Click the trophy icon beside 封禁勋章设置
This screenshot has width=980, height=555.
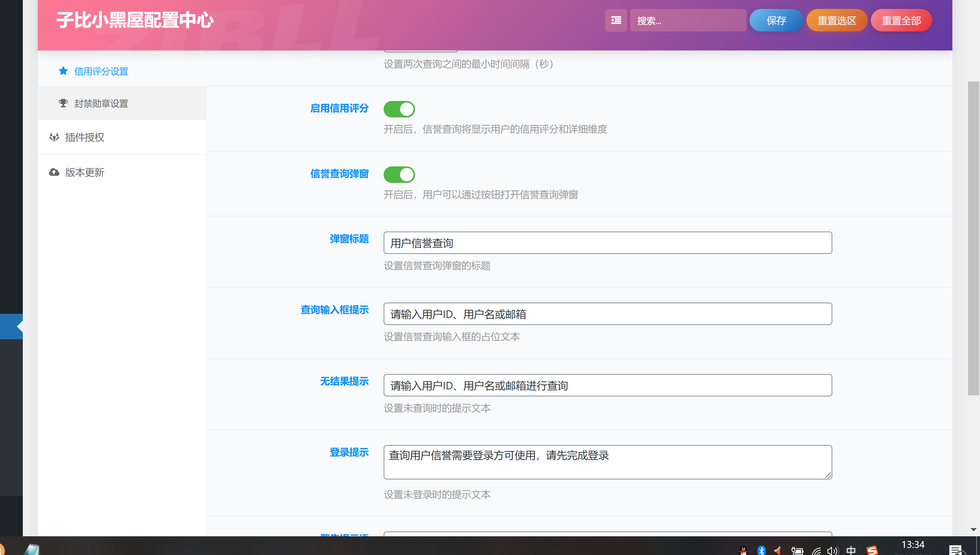tap(63, 103)
